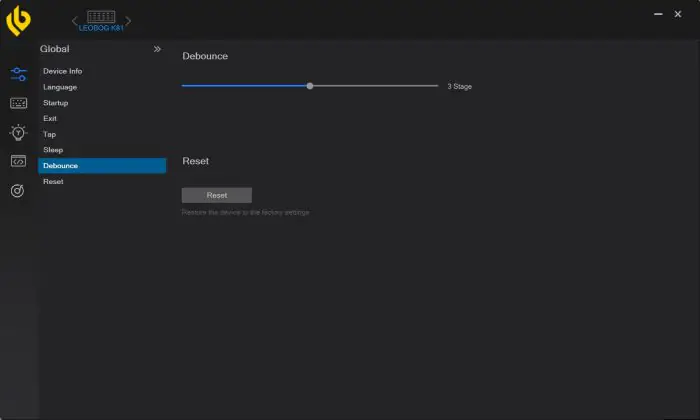700x420 pixels.
Task: Click the Debounce section heading
Action: point(205,56)
